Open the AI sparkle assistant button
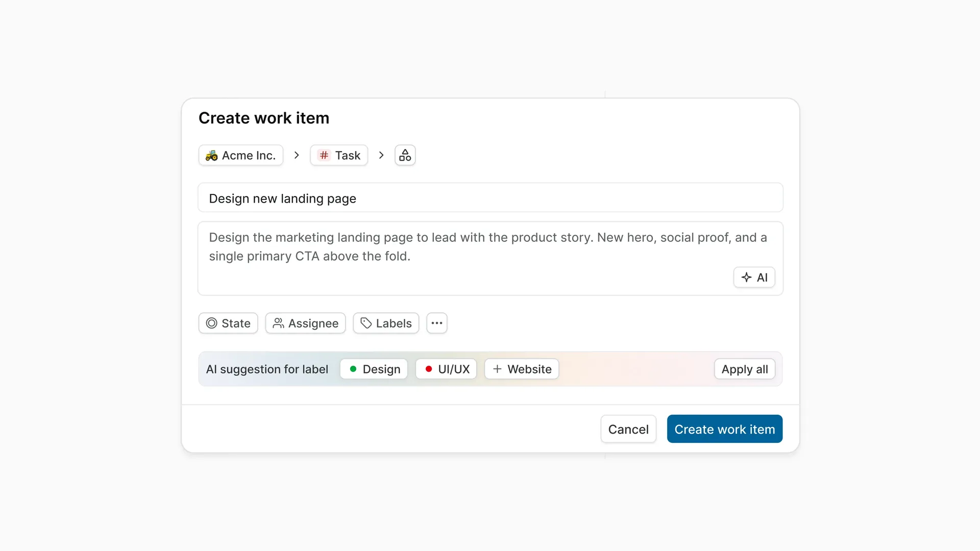The image size is (980, 551). pos(754,278)
